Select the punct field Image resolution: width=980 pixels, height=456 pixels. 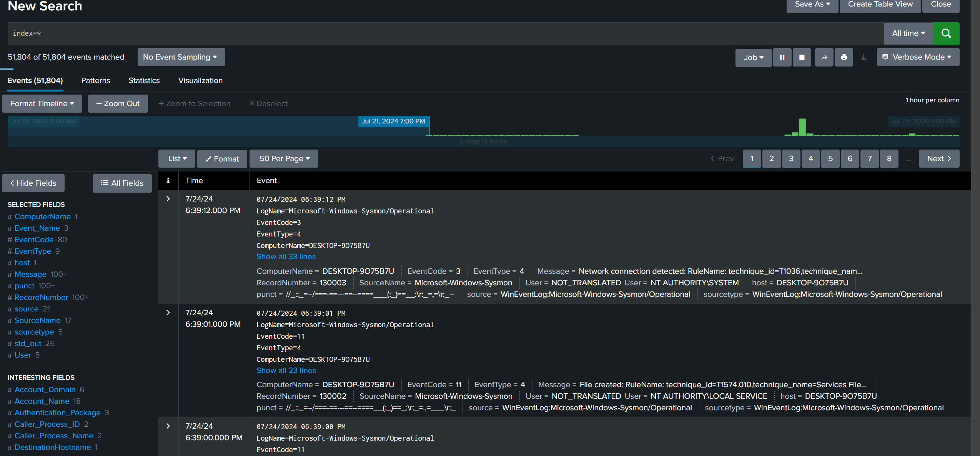[x=24, y=286]
